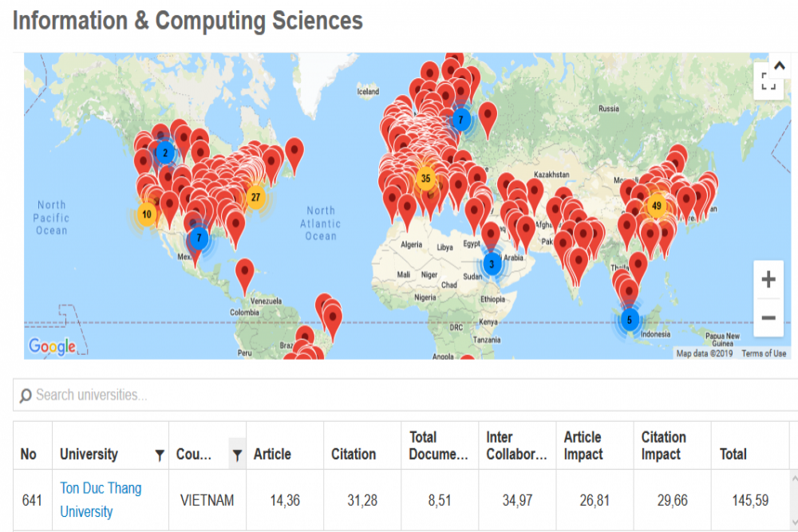798x532 pixels.
Task: Toggle fullscreen view of the map
Action: tap(768, 81)
